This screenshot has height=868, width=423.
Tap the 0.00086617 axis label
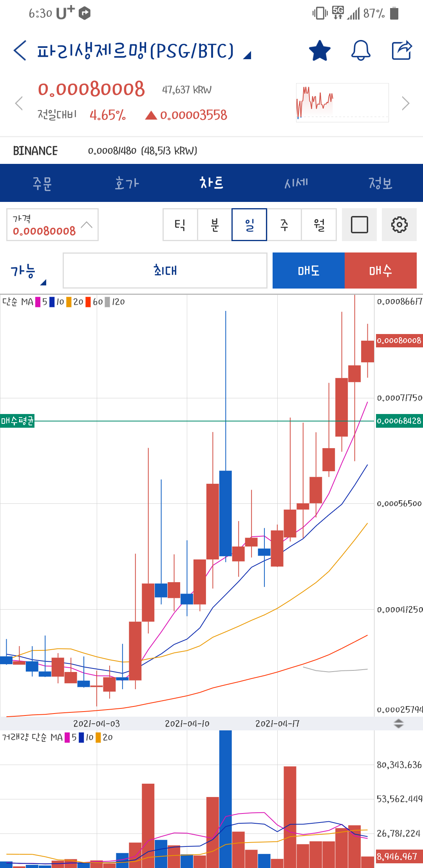coord(399,301)
